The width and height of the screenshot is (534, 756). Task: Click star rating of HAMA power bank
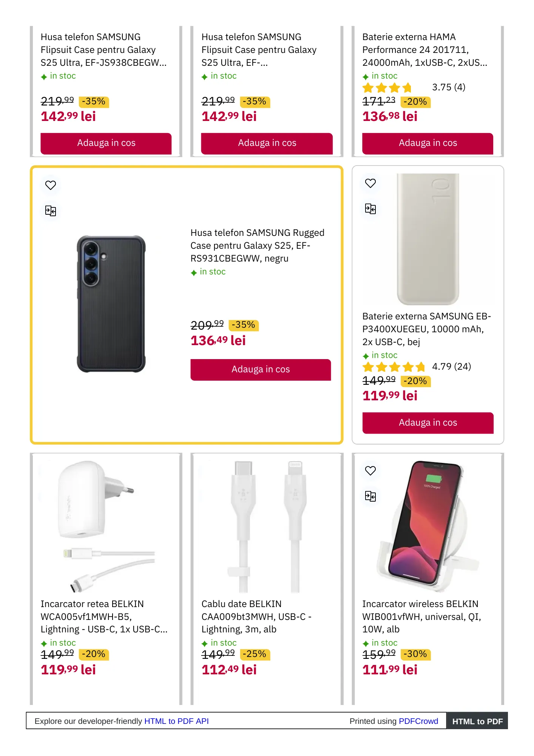pos(387,88)
